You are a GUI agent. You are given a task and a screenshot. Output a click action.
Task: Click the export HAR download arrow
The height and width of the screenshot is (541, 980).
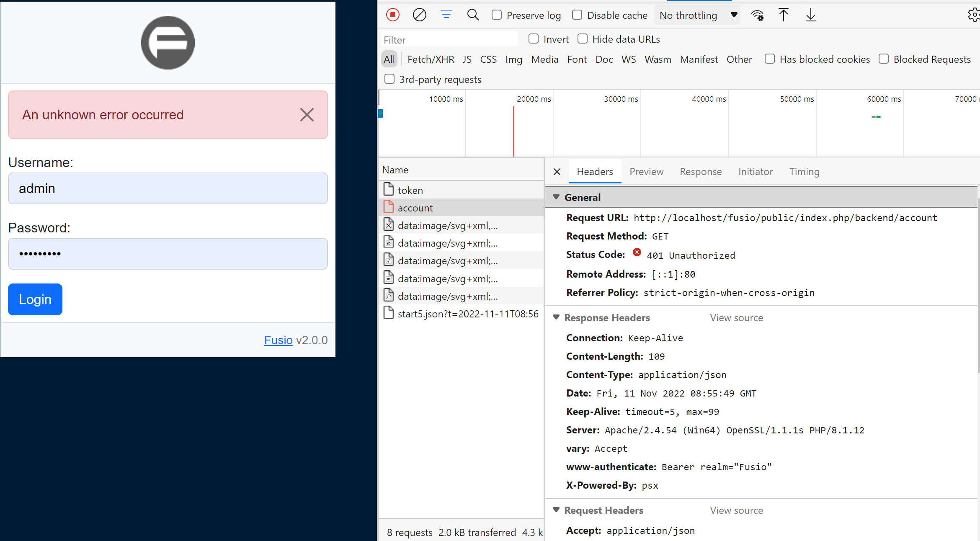(x=810, y=15)
